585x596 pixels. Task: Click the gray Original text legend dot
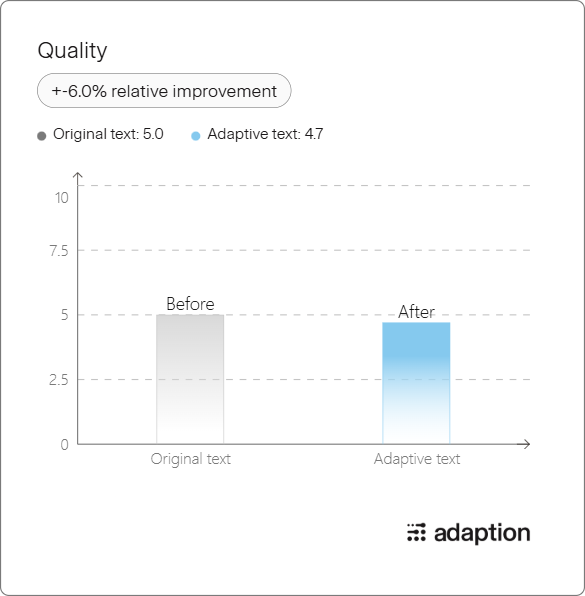(42, 136)
